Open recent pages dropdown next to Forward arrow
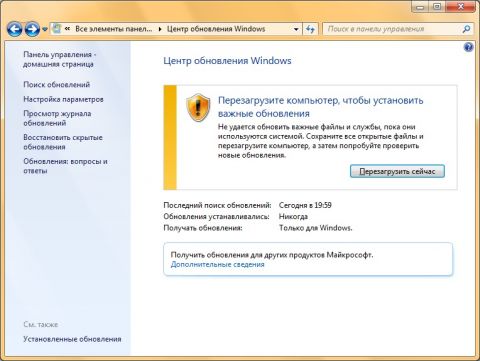This screenshot has width=480, height=361. coord(45,30)
